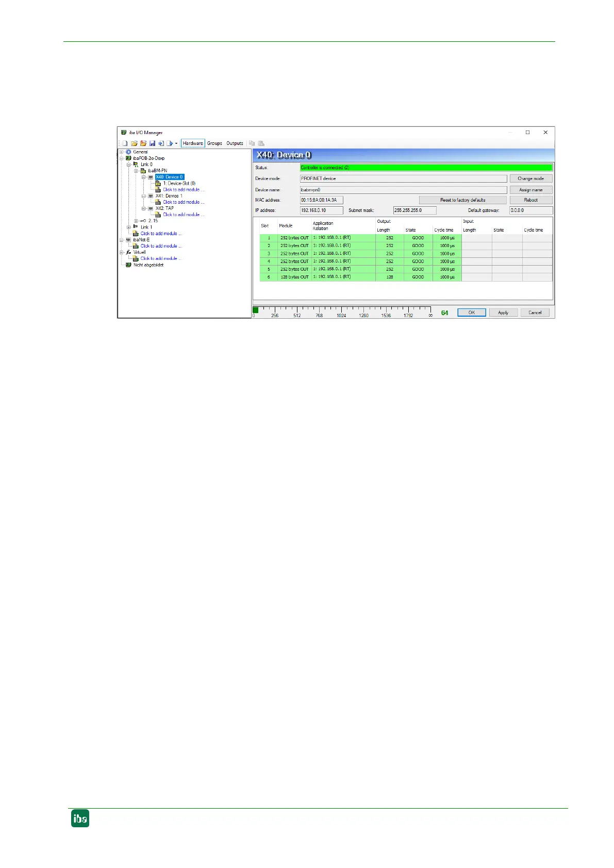Collapse the X40: Device 0 node
Image resolution: width=614 pixels, height=868 pixels.
pyautogui.click(x=143, y=177)
